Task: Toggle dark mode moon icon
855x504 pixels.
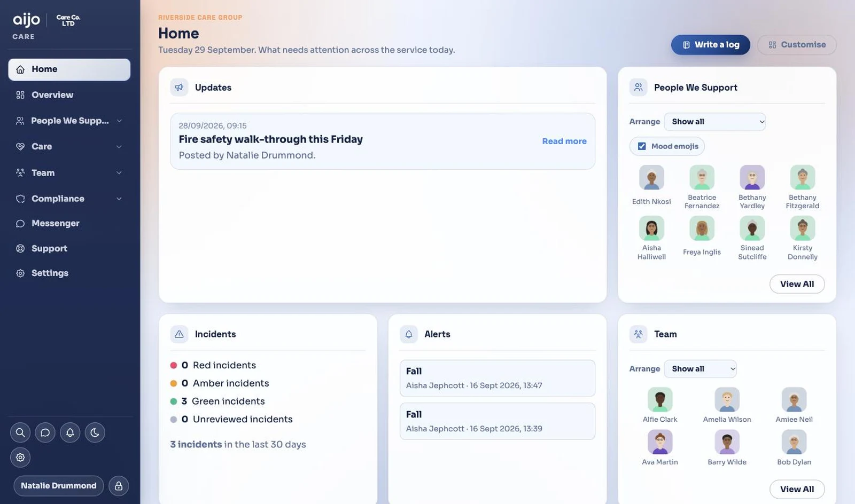Action: pyautogui.click(x=95, y=432)
